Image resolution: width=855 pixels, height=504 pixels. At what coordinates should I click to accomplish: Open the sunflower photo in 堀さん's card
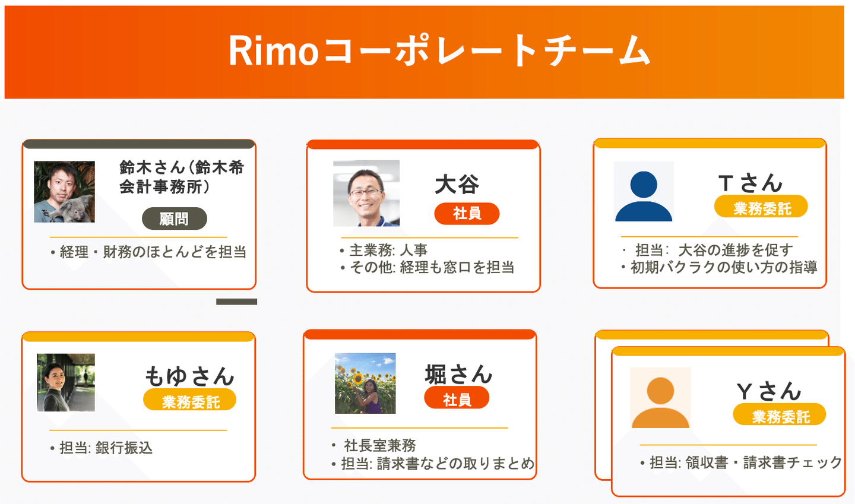pyautogui.click(x=365, y=383)
